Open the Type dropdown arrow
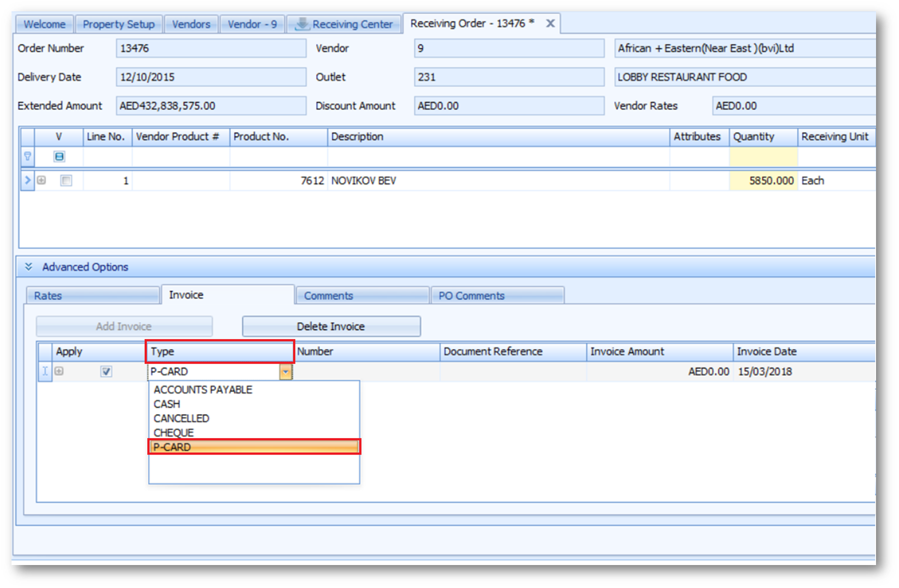The width and height of the screenshot is (899, 588). [285, 372]
